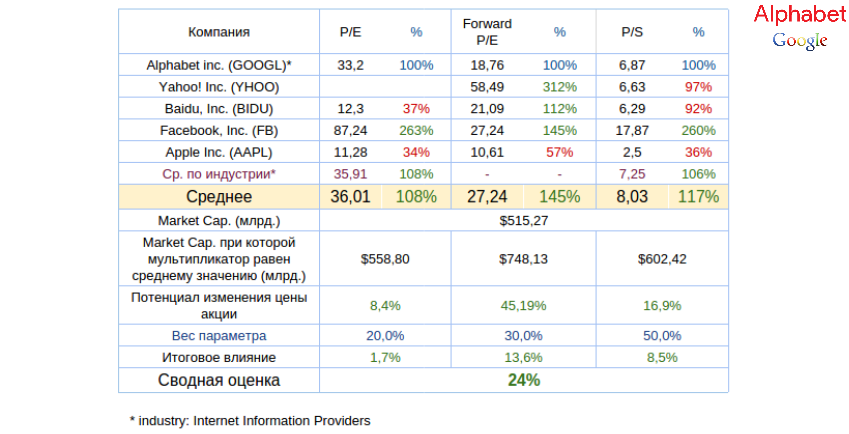Click the 8,4% price potential cell
This screenshot has height=434, width=849.
point(385,306)
